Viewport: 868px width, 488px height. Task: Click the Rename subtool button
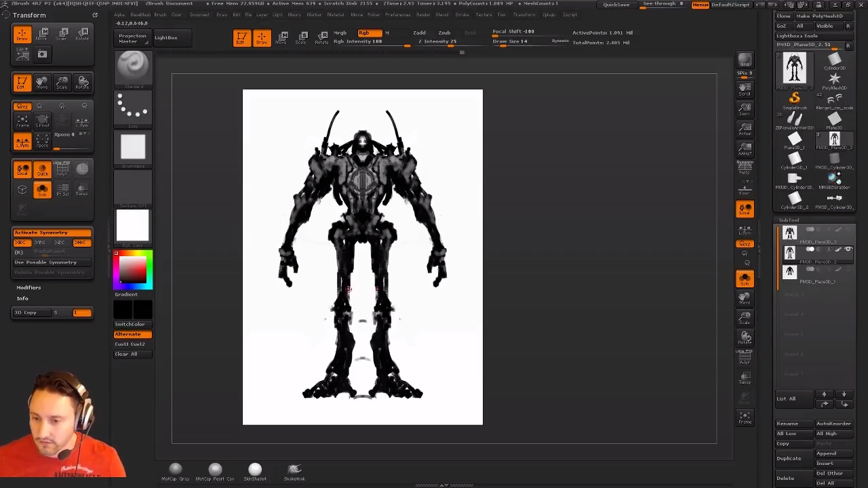793,424
